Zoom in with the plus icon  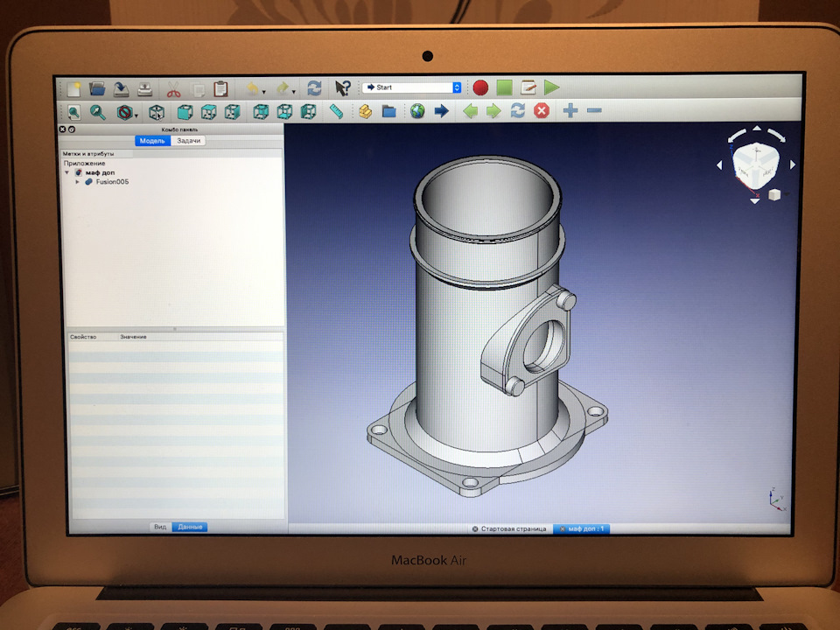click(x=570, y=110)
